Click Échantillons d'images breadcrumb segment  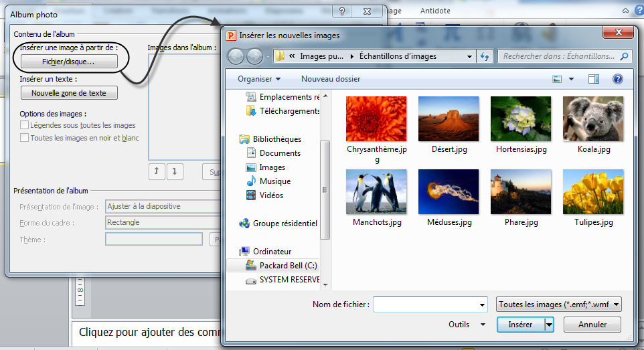pos(398,56)
